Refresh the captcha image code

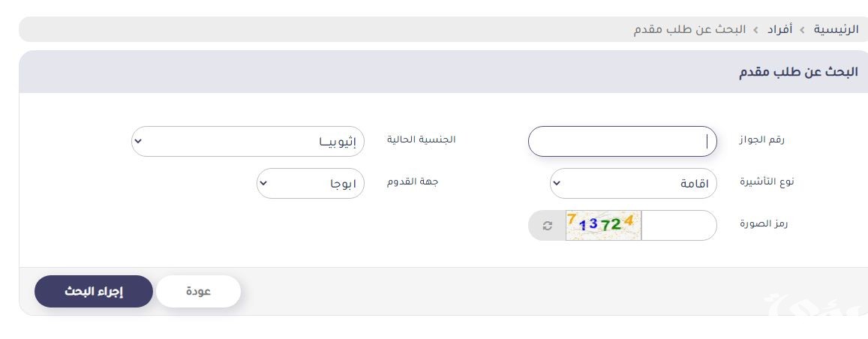[548, 226]
